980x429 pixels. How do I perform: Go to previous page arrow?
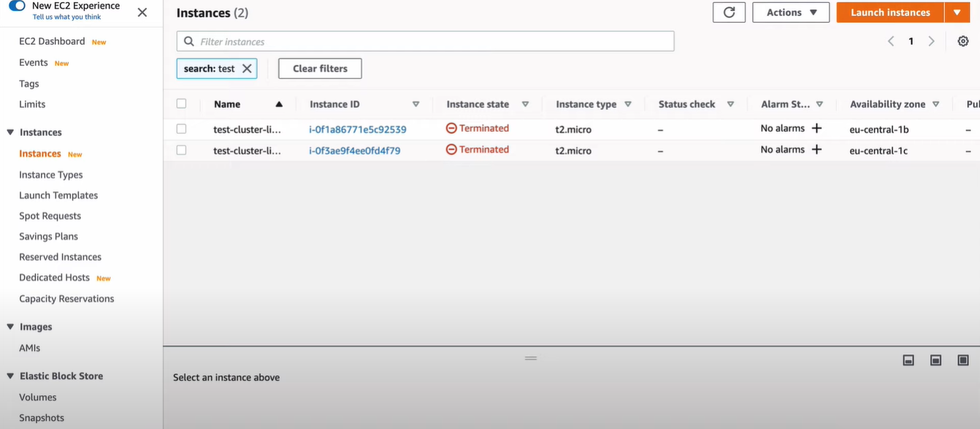coord(891,42)
